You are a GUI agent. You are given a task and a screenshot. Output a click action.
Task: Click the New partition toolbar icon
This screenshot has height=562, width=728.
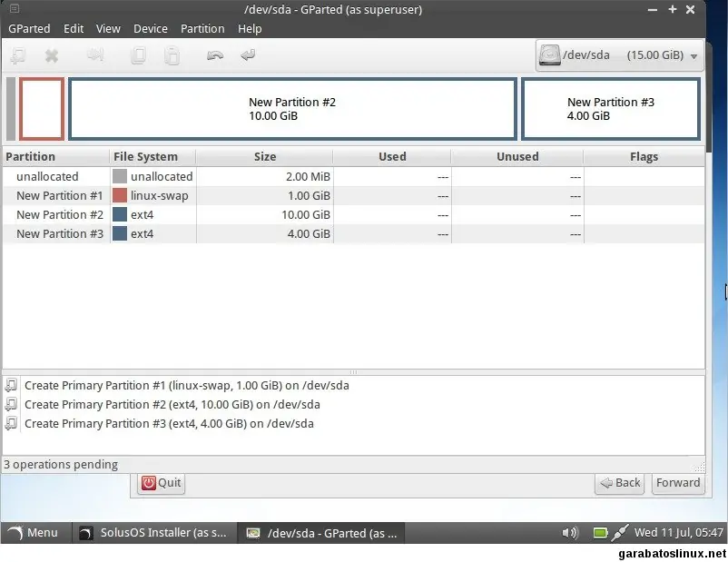tap(18, 55)
